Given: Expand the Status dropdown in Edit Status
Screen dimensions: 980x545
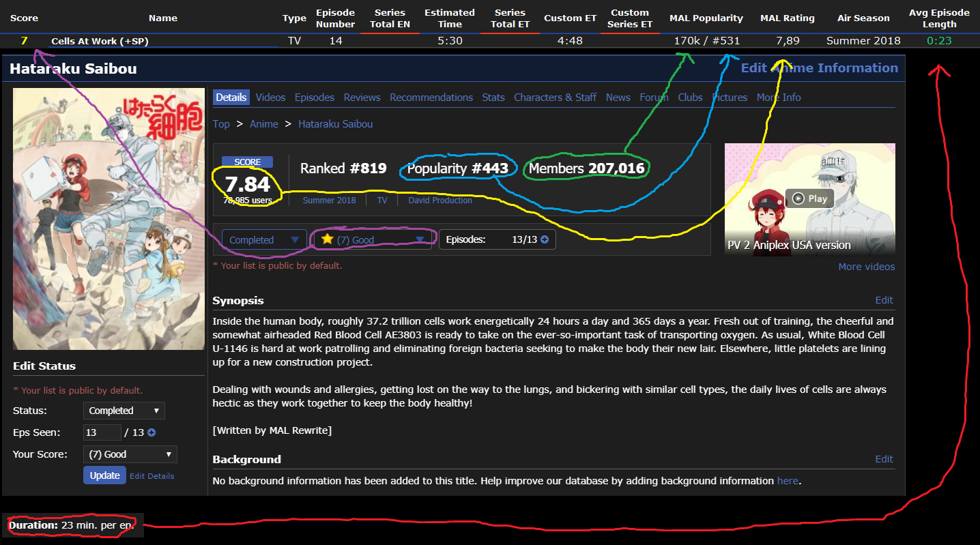Looking at the screenshot, I should pos(124,411).
